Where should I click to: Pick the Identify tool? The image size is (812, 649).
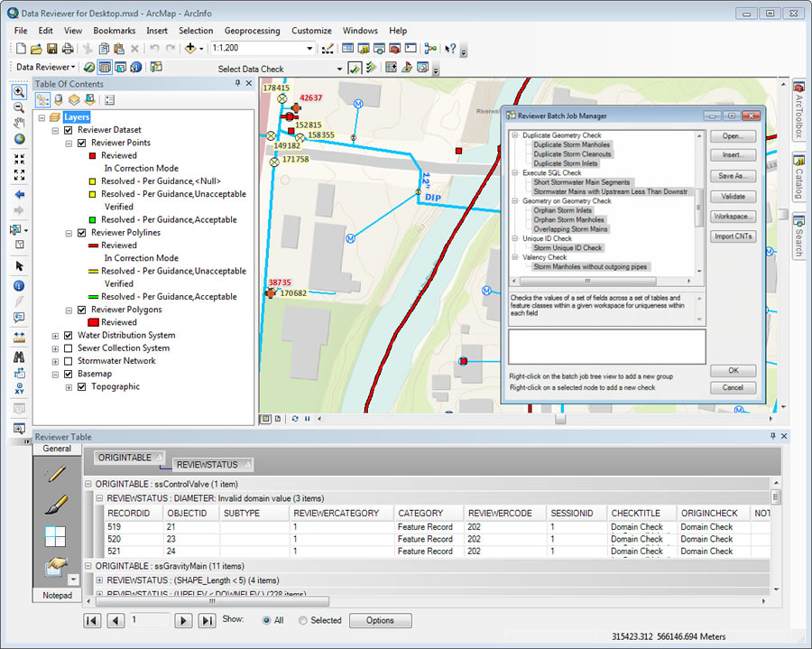coord(19,285)
